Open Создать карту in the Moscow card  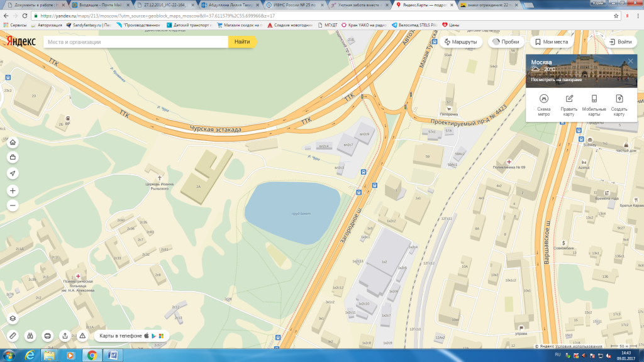pyautogui.click(x=619, y=105)
